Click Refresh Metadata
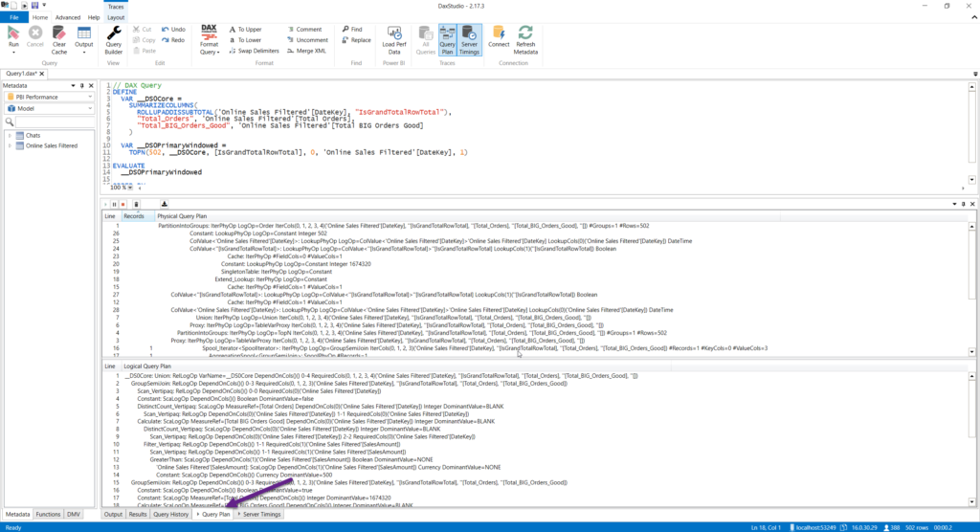This screenshot has width=980, height=532. click(x=525, y=39)
